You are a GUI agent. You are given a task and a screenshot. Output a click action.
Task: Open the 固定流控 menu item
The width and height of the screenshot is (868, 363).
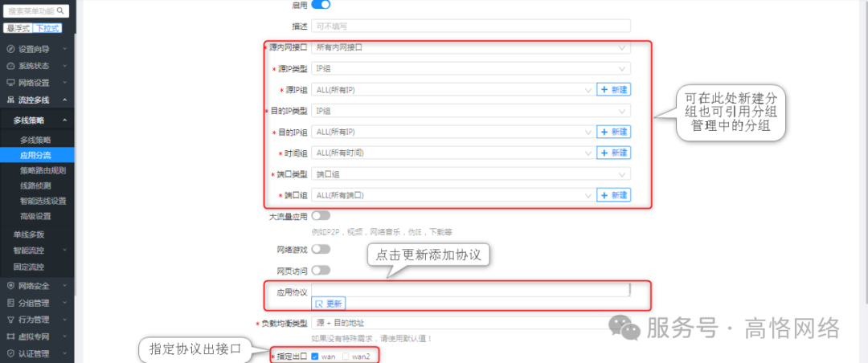click(x=29, y=267)
